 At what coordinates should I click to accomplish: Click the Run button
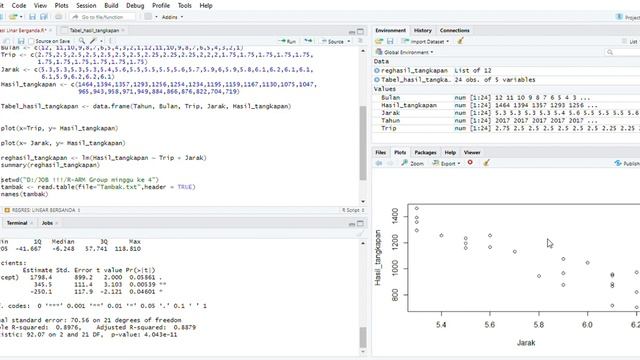288,41
